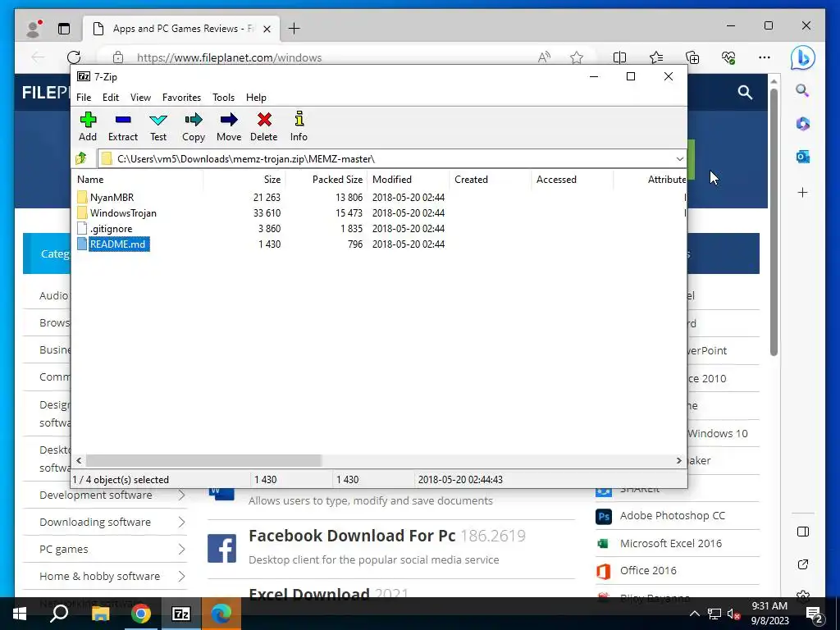The image size is (840, 630).
Task: Refresh the Edge browser page
Action: pyautogui.click(x=74, y=57)
